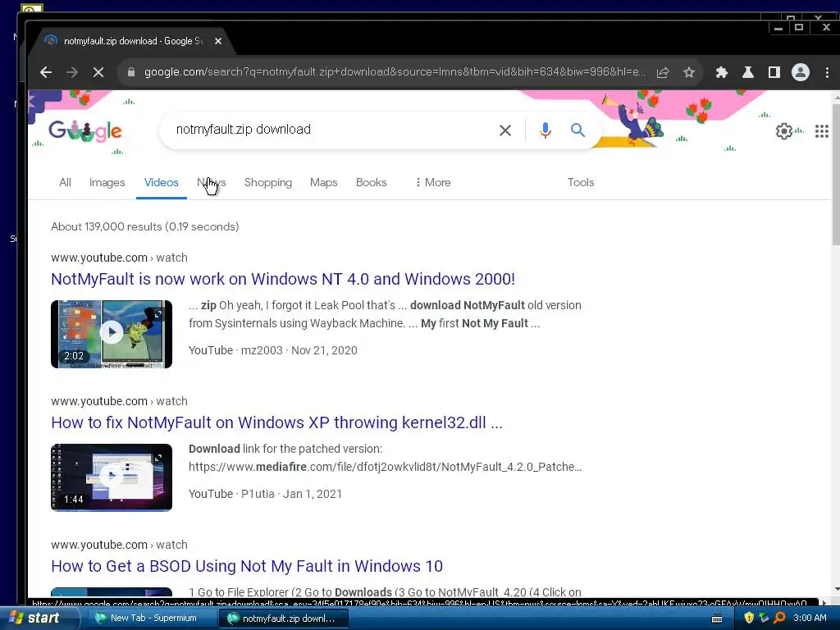The width and height of the screenshot is (840, 630).
Task: Click the mediafire download link snippet text
Action: 385,467
